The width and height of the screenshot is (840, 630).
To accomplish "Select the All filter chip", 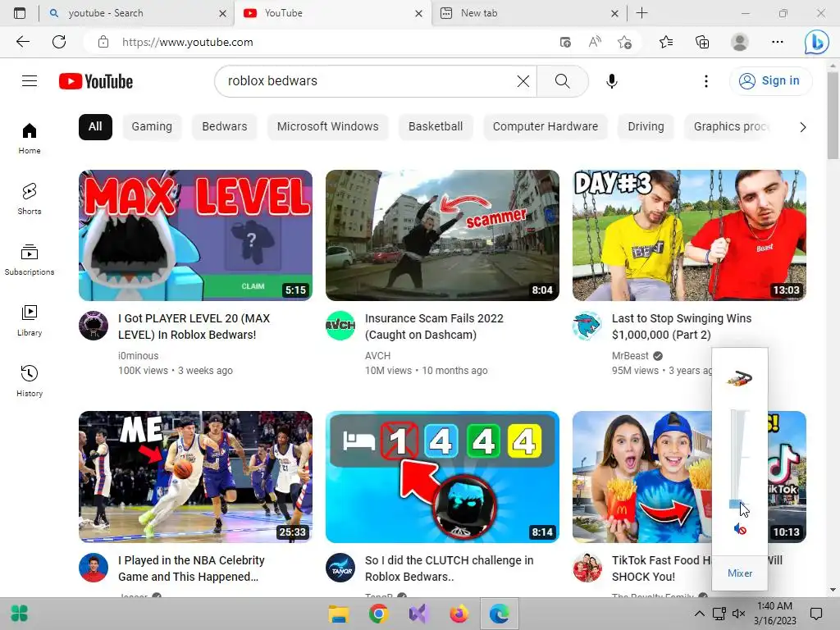I will (x=95, y=127).
